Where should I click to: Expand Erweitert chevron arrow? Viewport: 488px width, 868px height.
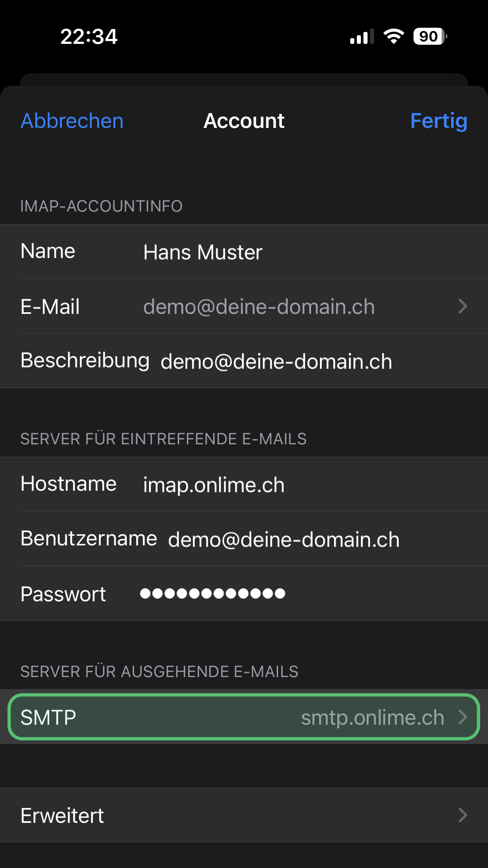[463, 815]
